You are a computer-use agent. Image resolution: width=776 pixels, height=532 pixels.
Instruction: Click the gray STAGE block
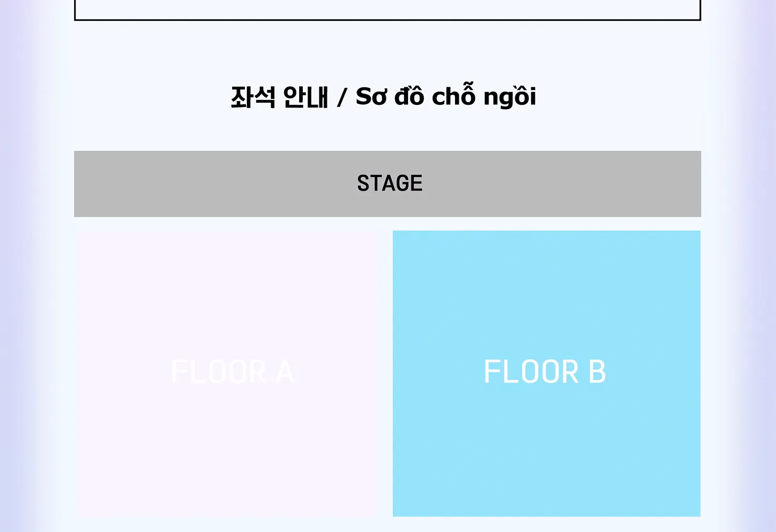point(387,184)
